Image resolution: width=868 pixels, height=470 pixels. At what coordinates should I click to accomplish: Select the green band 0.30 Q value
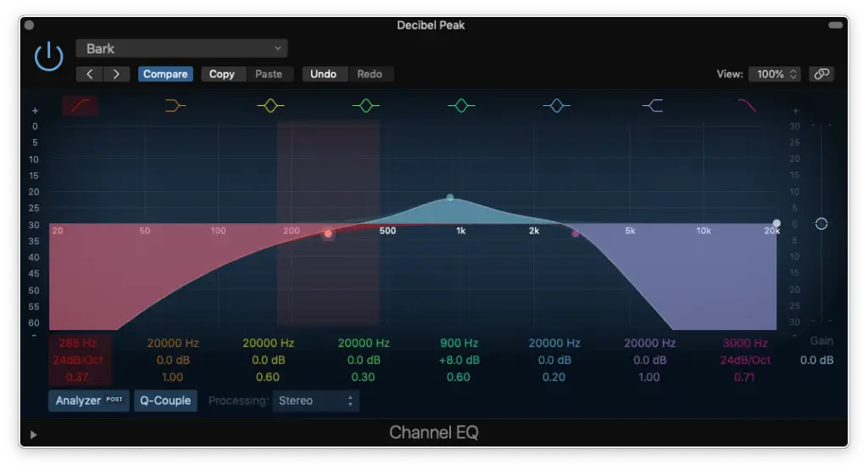[x=363, y=378]
